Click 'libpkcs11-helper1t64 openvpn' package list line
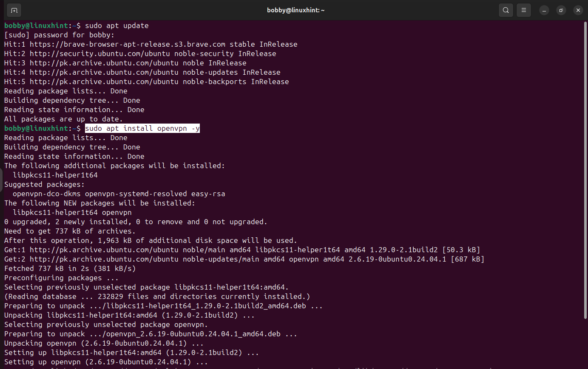 (72, 212)
